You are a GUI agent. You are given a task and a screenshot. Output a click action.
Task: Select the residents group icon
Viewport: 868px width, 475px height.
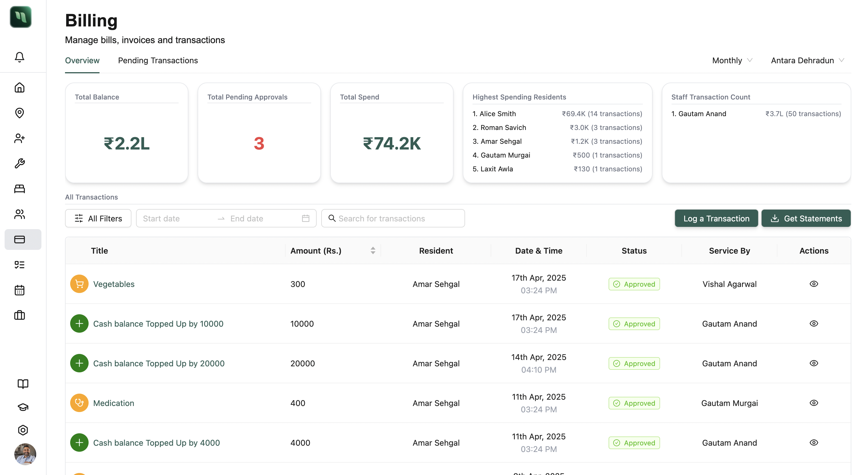pyautogui.click(x=19, y=214)
